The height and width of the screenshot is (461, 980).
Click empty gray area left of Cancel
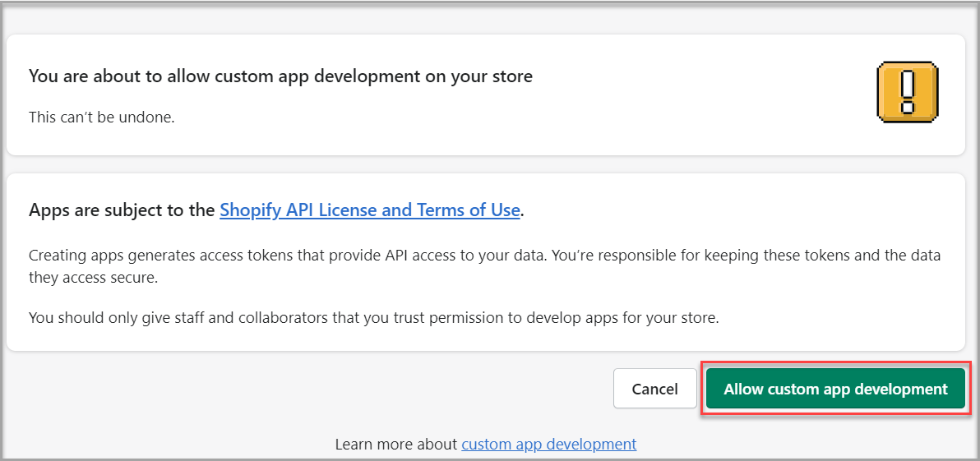(x=329, y=389)
